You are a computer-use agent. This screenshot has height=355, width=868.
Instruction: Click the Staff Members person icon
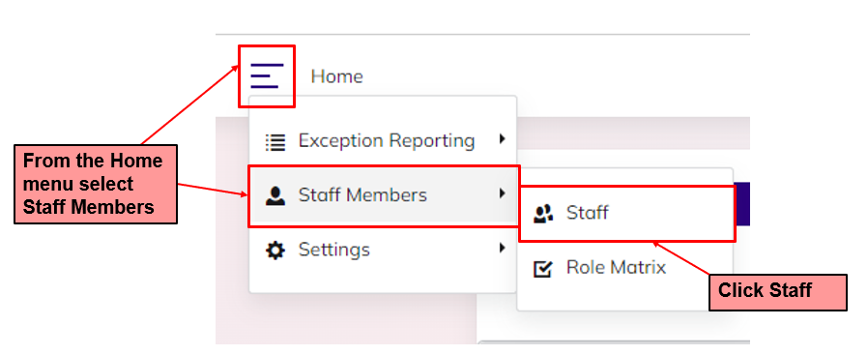point(275,196)
